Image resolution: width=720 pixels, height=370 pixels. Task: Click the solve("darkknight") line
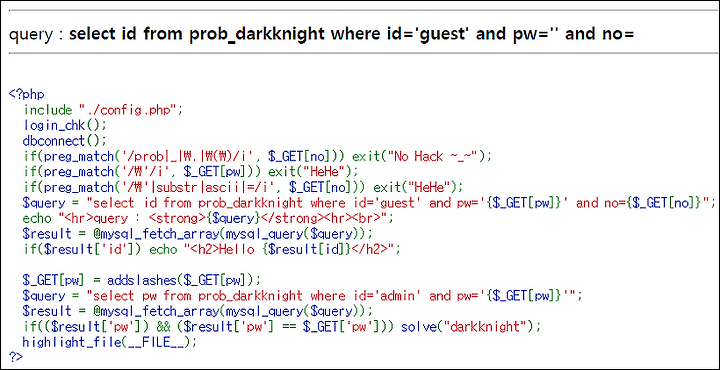pyautogui.click(x=282, y=327)
